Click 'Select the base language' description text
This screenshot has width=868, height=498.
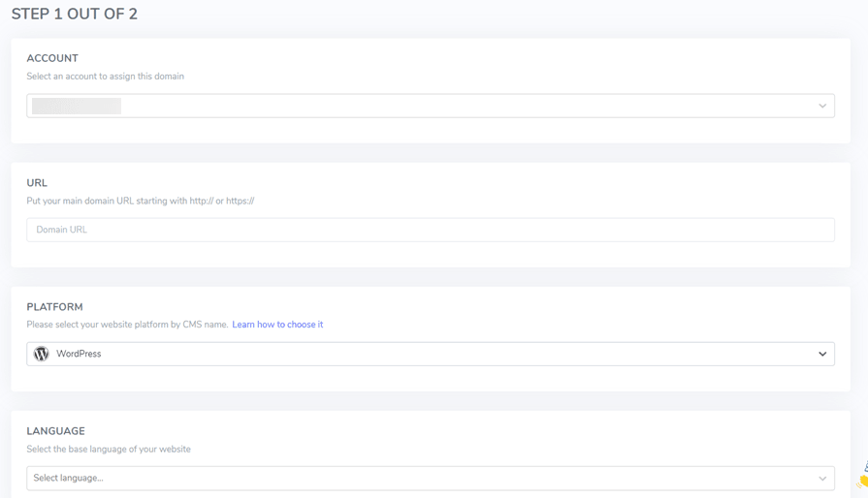pos(109,450)
